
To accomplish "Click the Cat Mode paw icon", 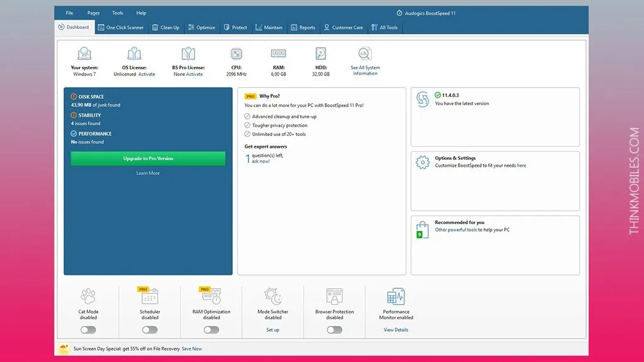I will point(88,297).
